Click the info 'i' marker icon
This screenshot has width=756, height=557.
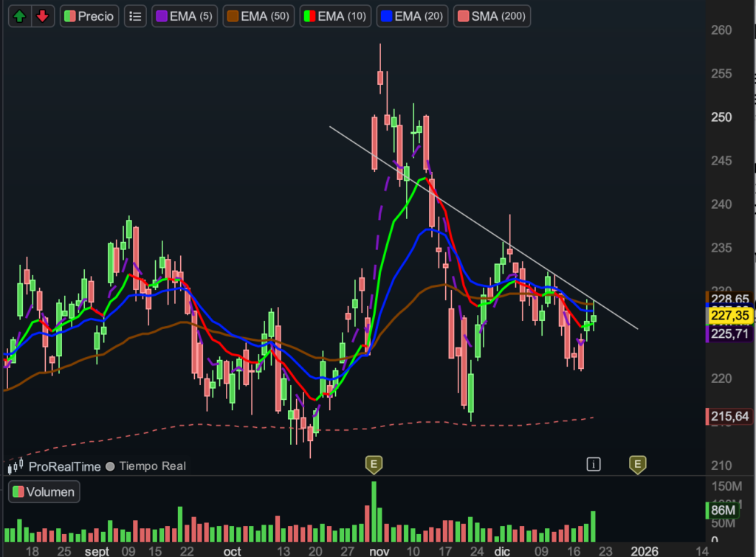click(x=594, y=463)
